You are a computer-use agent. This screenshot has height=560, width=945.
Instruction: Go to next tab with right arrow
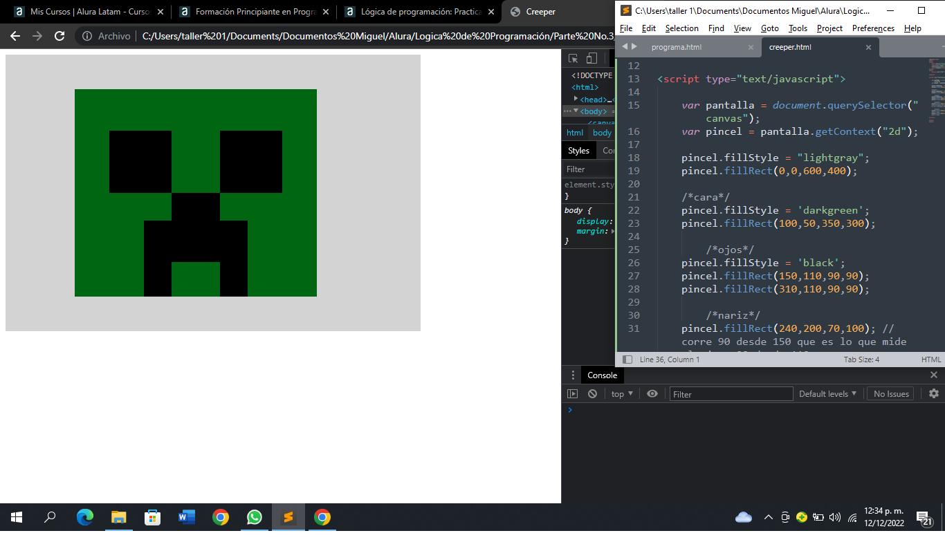pos(634,46)
